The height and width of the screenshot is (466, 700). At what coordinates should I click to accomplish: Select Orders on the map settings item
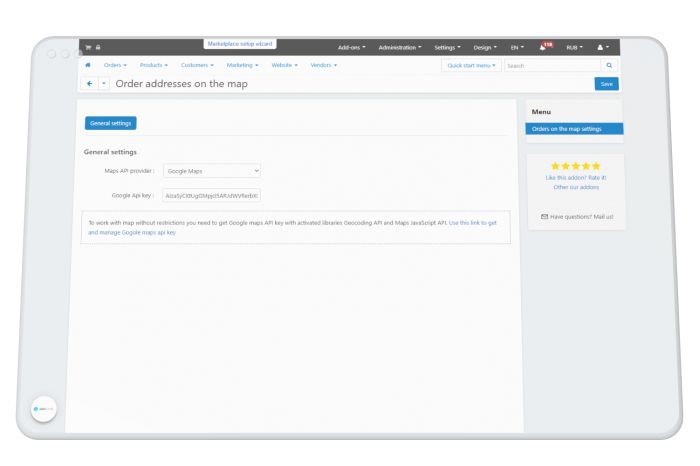pos(574,129)
